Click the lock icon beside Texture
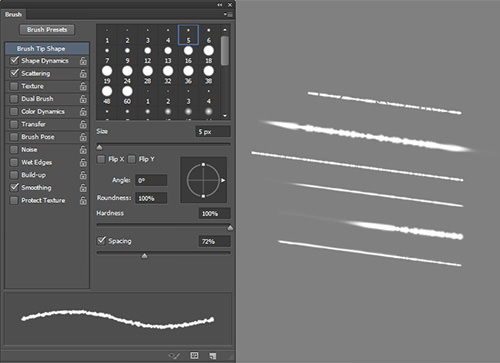This screenshot has height=363, width=500. (83, 86)
